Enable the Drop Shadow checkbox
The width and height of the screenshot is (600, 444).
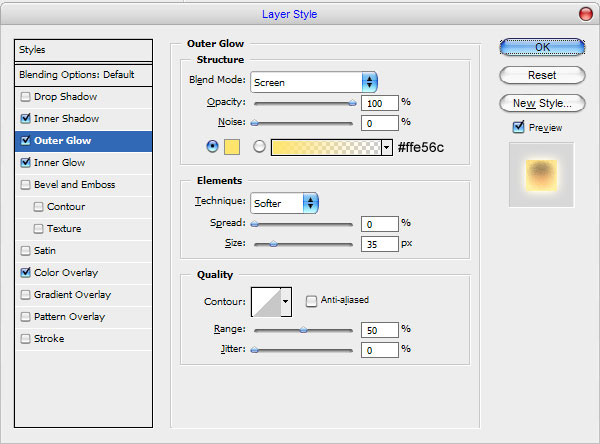[x=25, y=96]
